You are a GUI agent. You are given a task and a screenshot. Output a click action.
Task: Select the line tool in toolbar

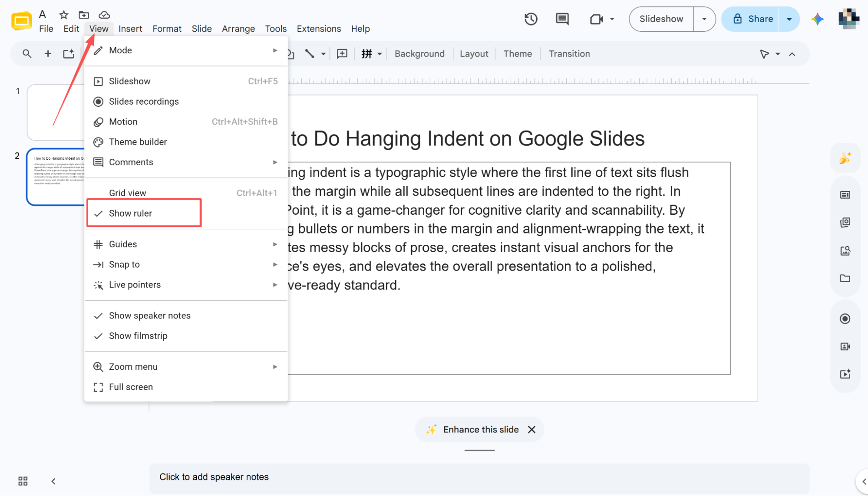(x=309, y=54)
